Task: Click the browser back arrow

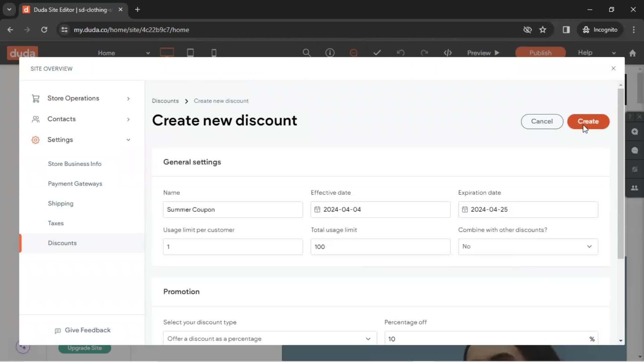Action: pos(10,29)
